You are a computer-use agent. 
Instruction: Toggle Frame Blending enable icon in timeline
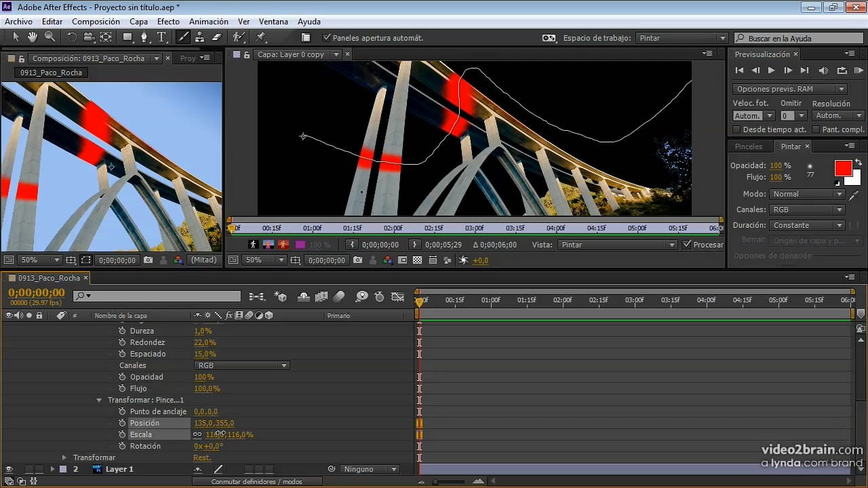321,296
